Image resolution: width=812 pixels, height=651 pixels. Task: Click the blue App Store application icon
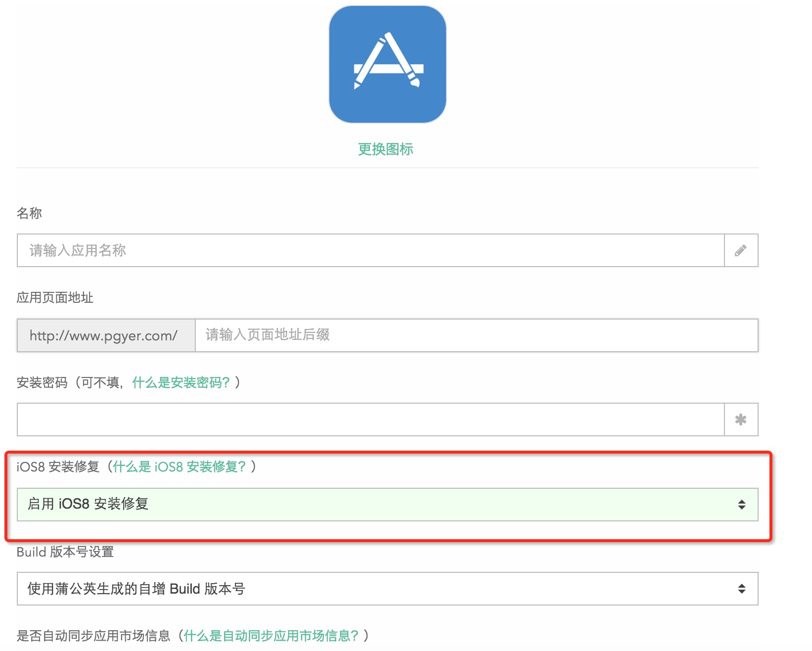tap(387, 64)
